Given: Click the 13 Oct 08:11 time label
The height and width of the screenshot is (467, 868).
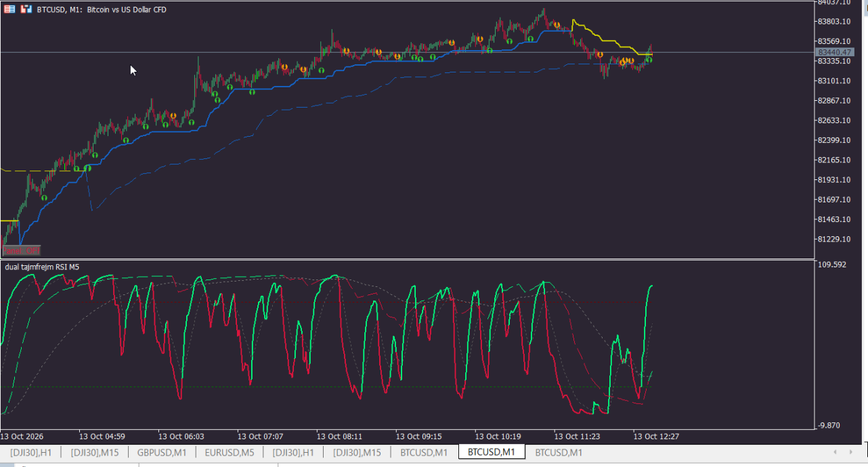Looking at the screenshot, I should click(340, 437).
